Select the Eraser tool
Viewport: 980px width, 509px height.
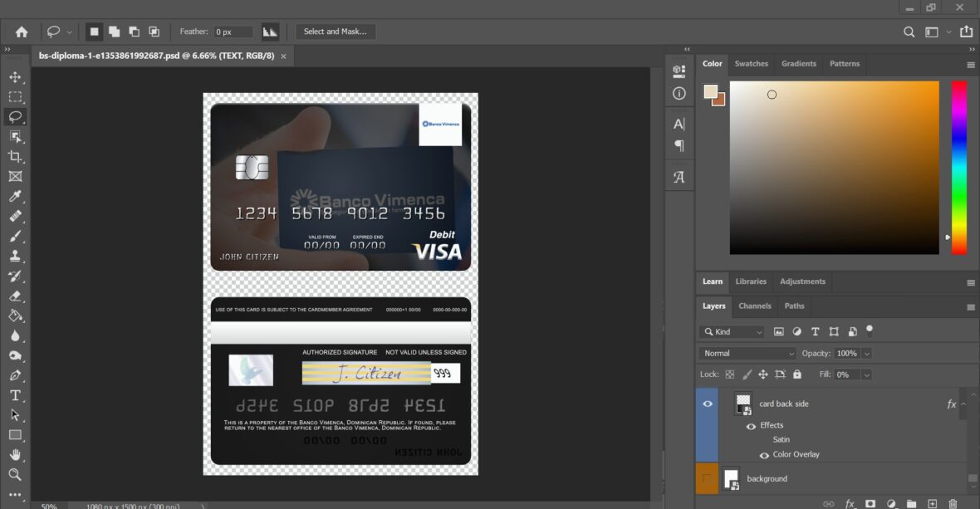pyautogui.click(x=15, y=296)
